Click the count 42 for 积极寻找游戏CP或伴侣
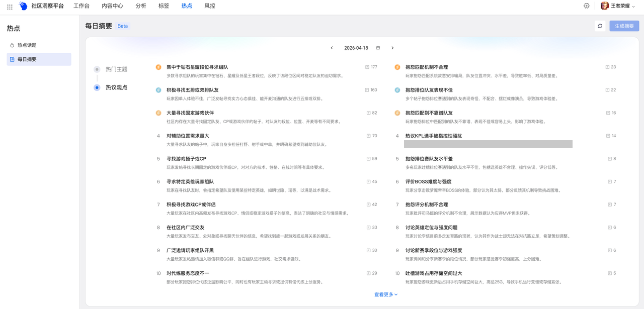644x309 pixels. 374,204
